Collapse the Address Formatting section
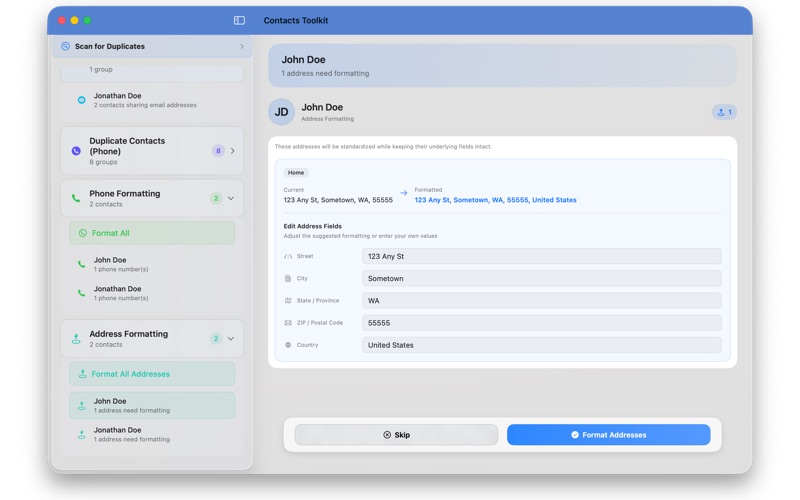 coord(231,338)
